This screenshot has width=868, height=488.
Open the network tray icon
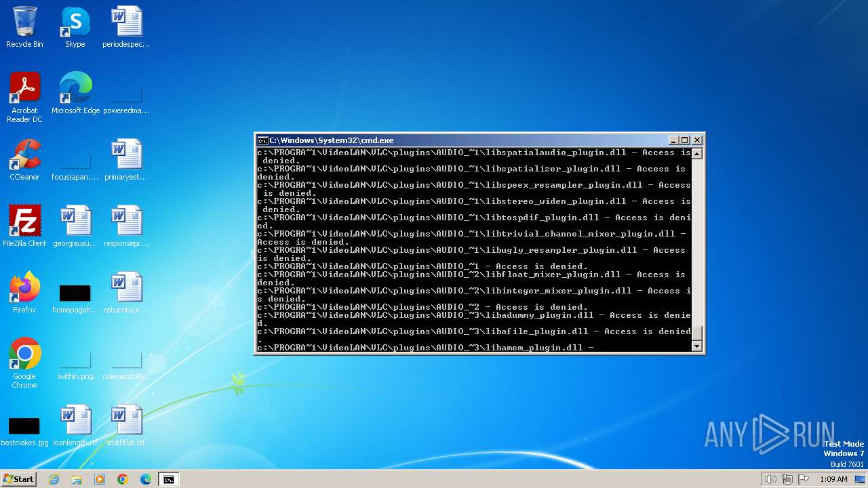(x=787, y=479)
